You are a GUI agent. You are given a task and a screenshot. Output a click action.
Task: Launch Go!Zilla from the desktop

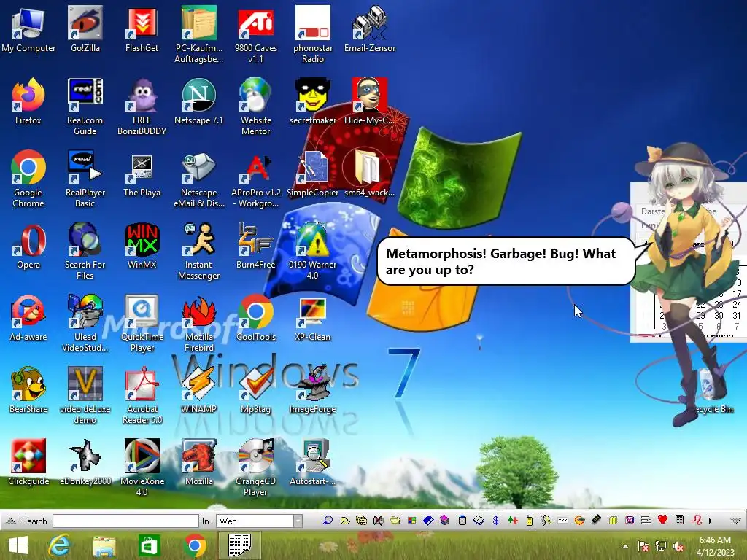(85, 29)
